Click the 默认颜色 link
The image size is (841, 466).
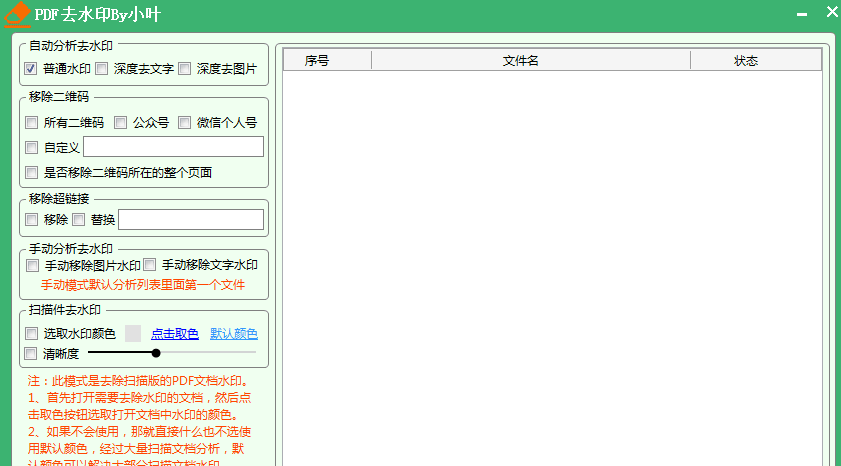[x=234, y=334]
